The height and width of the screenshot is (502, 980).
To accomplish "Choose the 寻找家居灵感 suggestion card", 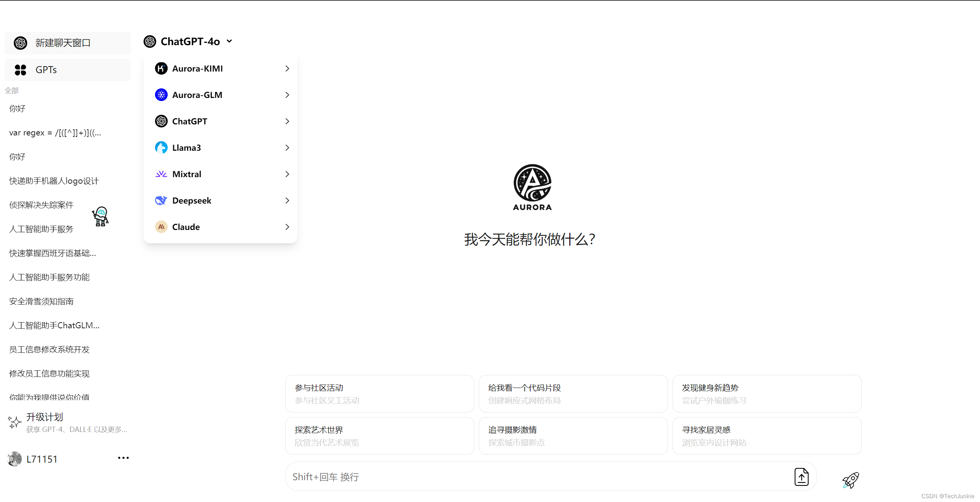I will [x=767, y=436].
